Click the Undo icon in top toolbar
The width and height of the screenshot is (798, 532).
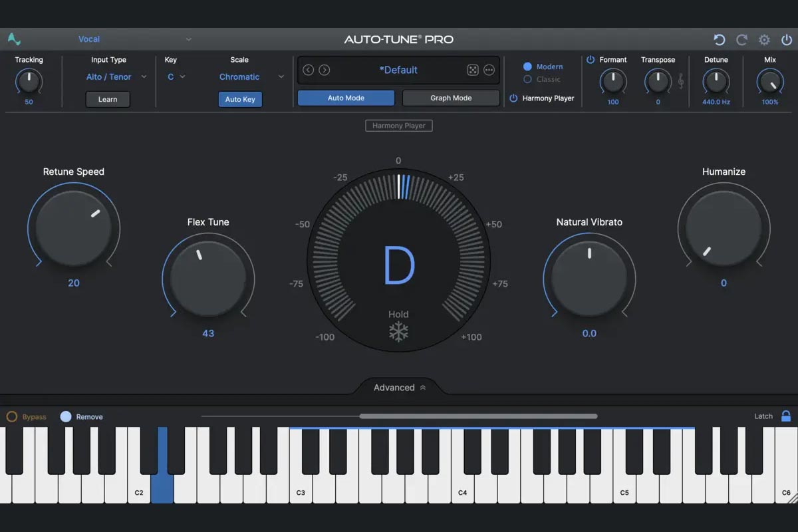click(719, 40)
